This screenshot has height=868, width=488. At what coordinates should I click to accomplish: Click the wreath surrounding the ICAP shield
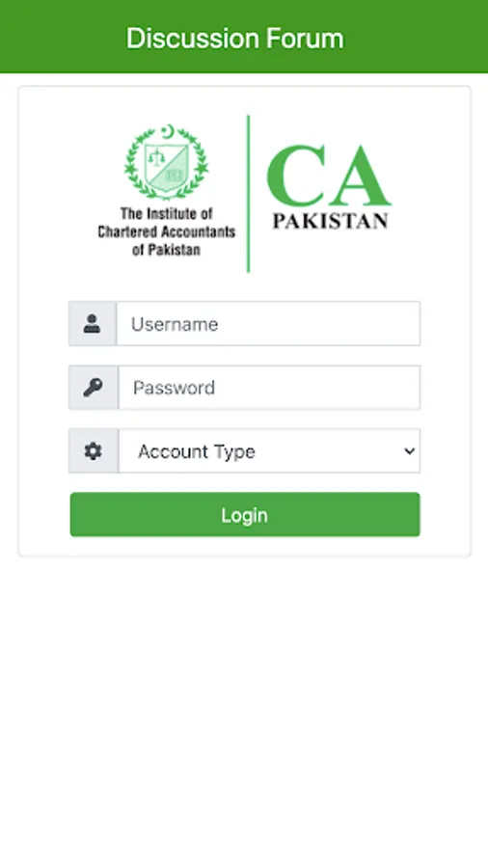coord(130,166)
